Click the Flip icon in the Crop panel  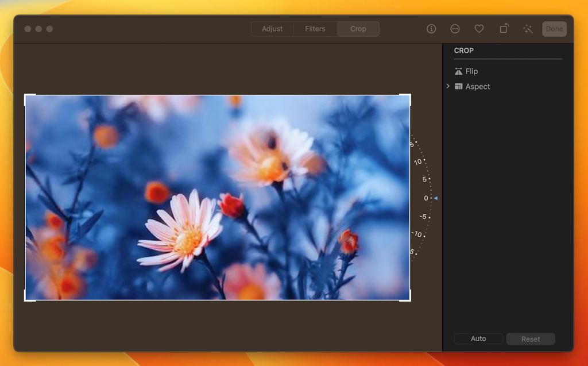point(458,71)
